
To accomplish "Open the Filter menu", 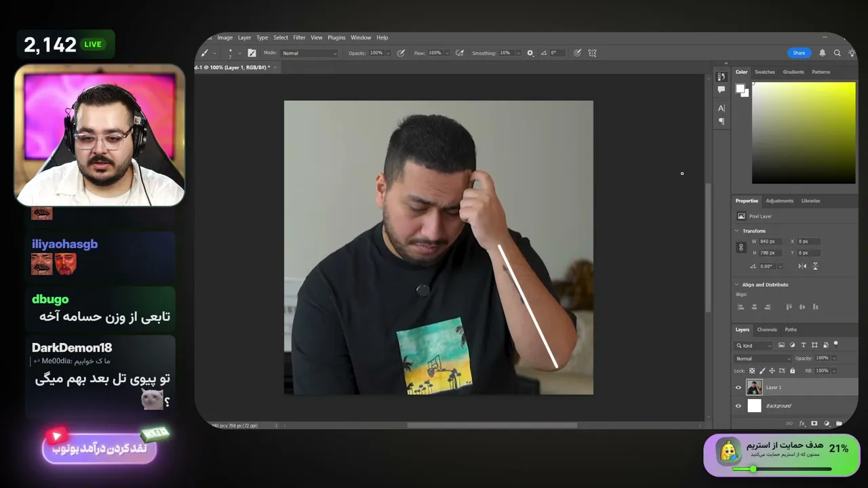I will [x=299, y=38].
